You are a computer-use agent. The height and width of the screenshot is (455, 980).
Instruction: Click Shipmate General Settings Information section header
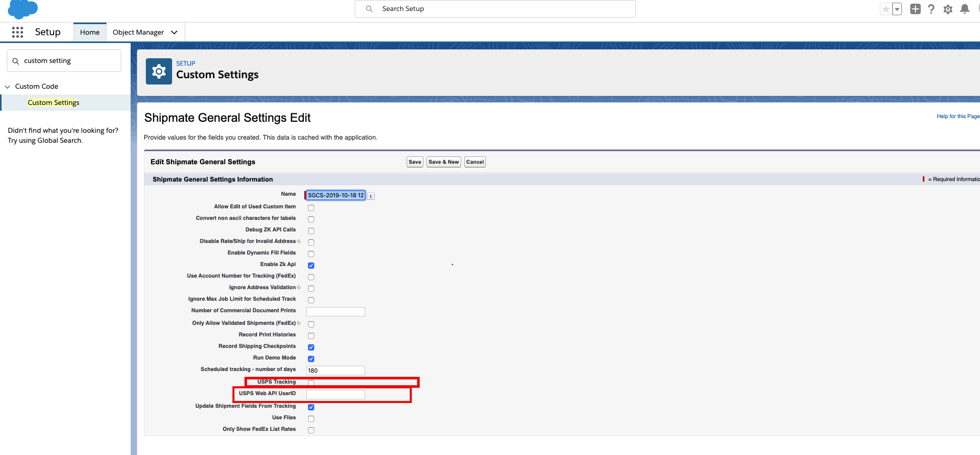click(x=212, y=179)
